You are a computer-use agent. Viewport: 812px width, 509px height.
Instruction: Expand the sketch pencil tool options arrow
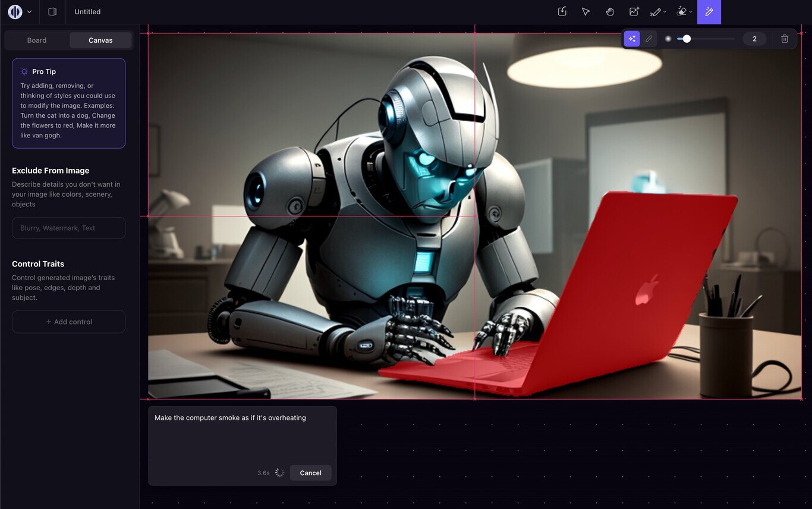(665, 12)
